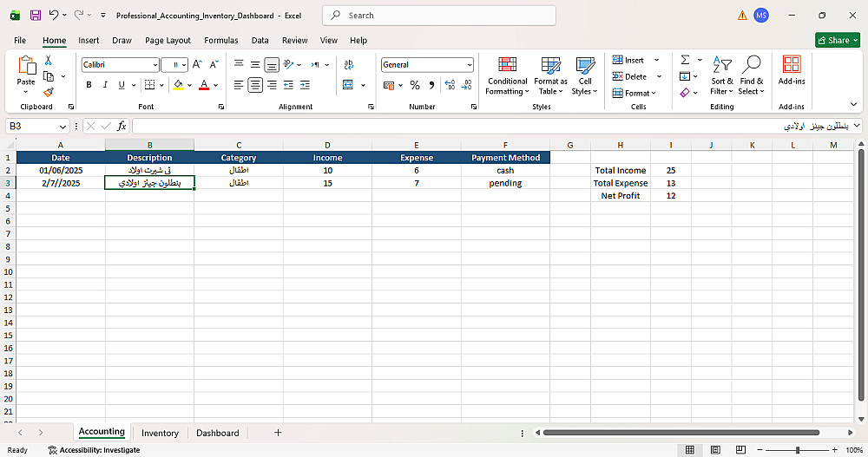Click the Percent Style icon
Viewport: 868px width, 457px height.
[415, 85]
